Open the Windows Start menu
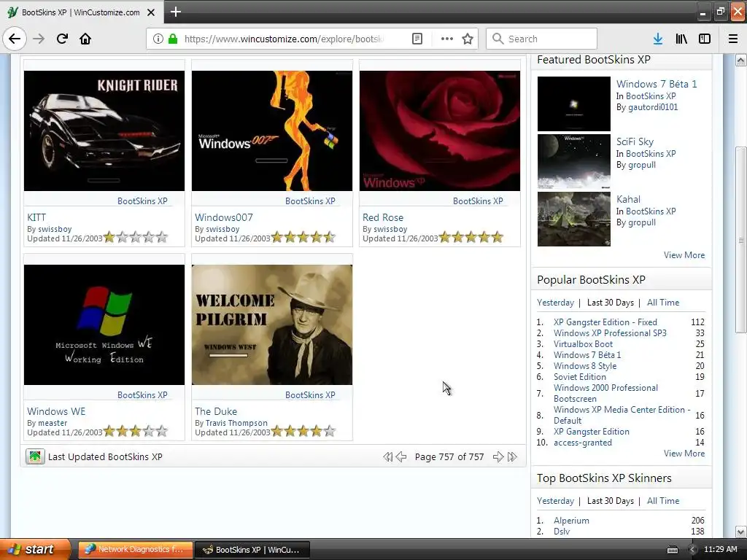The height and width of the screenshot is (560, 747). pyautogui.click(x=34, y=549)
